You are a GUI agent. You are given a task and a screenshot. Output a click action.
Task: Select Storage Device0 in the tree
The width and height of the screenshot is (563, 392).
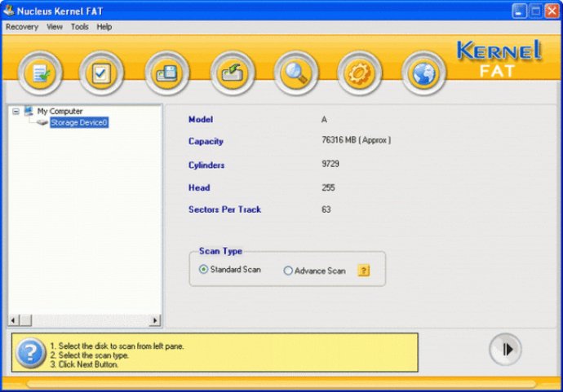tap(79, 123)
